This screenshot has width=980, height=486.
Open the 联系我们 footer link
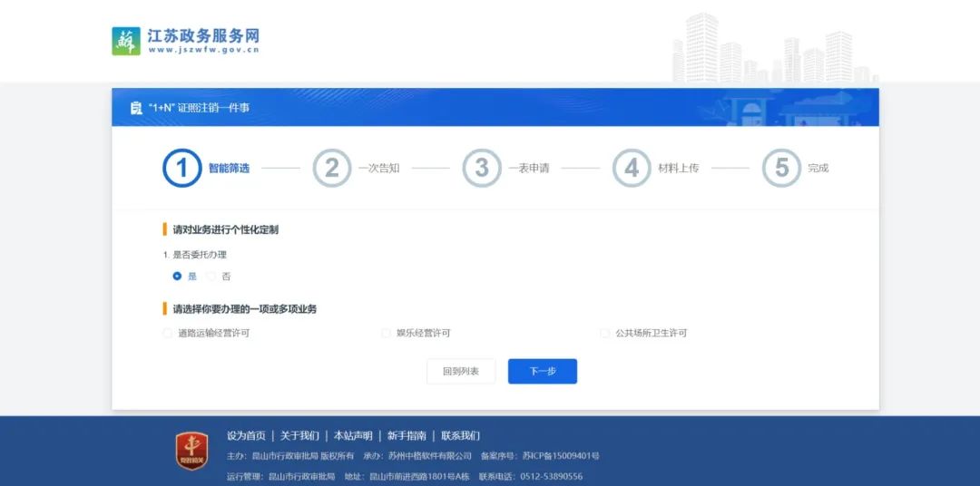(460, 435)
